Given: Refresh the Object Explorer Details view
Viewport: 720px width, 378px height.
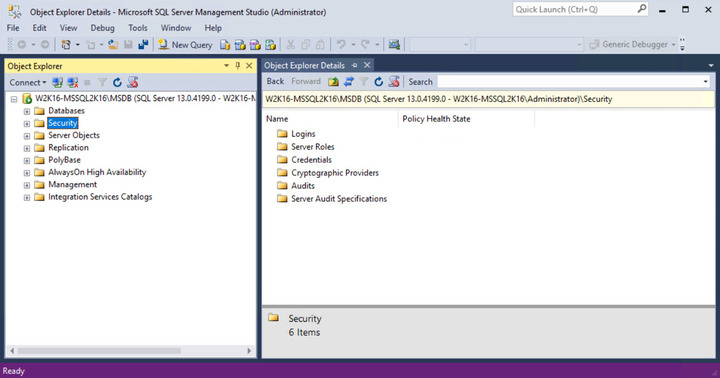Looking at the screenshot, I should click(378, 82).
